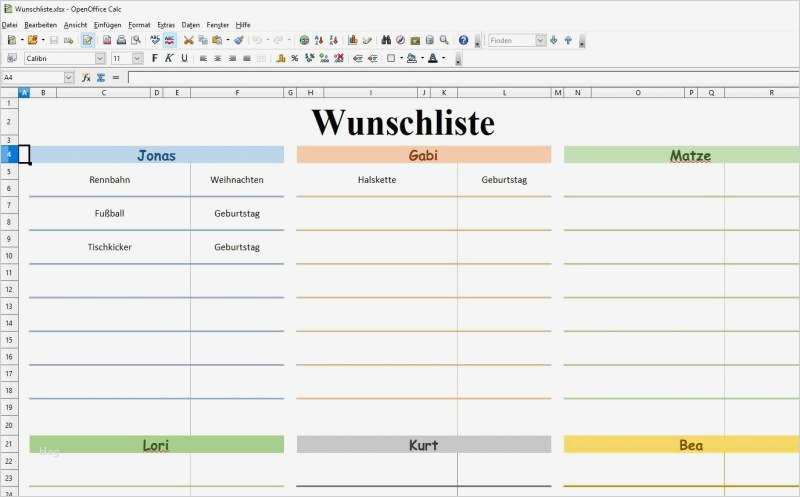Open the Function Wizard fx icon
Image resolution: width=800 pixels, height=497 pixels.
tap(86, 78)
